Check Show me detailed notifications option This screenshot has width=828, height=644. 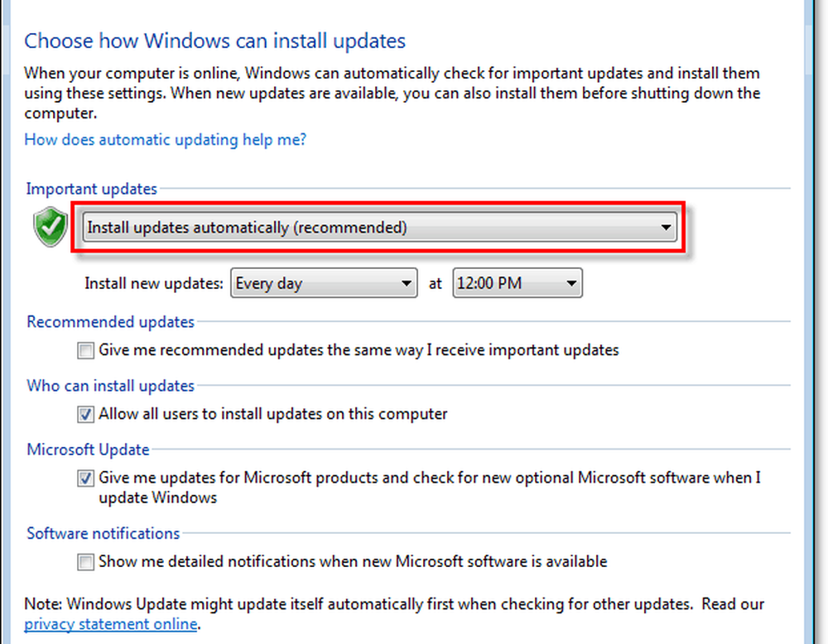(x=86, y=563)
